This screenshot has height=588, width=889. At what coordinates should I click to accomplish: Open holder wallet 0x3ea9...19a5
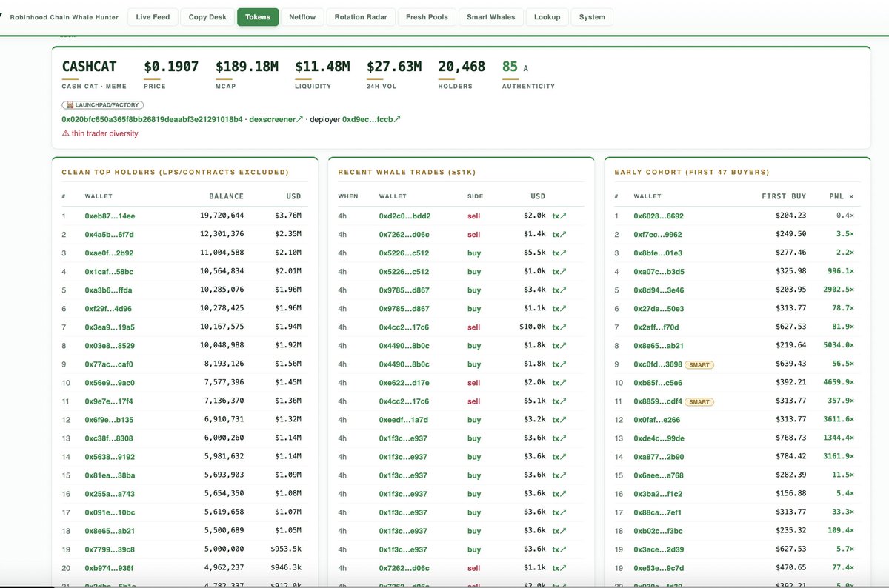coord(110,327)
